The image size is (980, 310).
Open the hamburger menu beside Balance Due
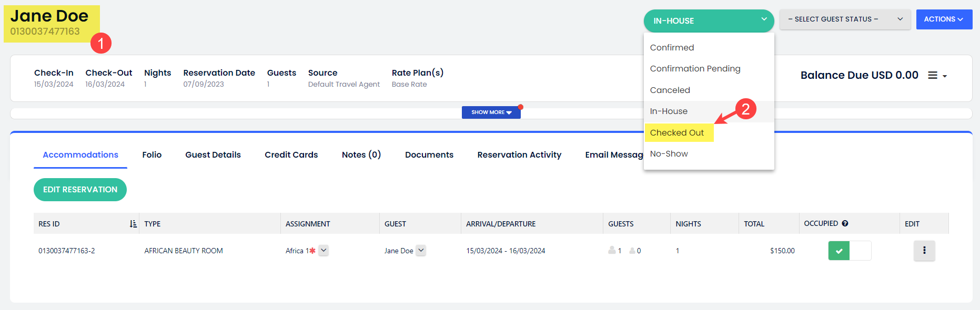pyautogui.click(x=936, y=76)
